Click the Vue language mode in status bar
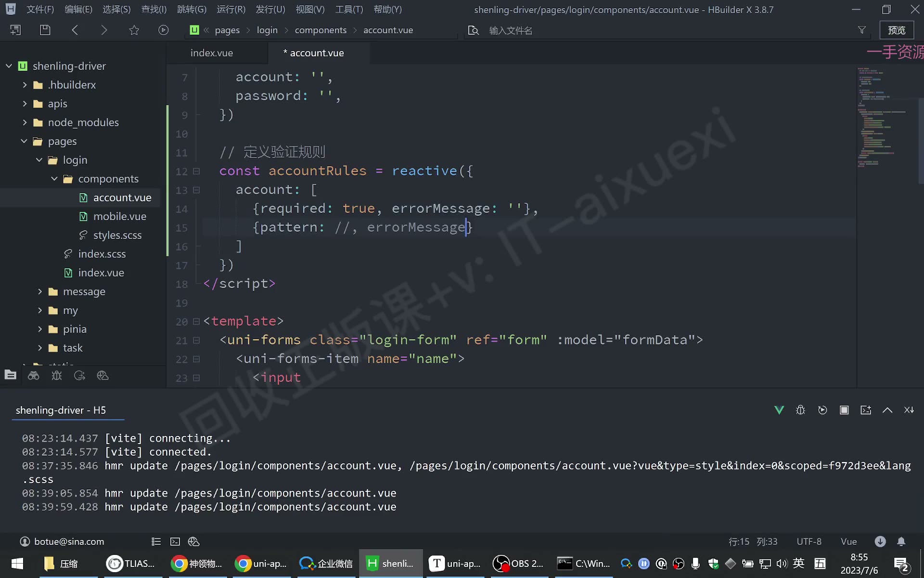Image resolution: width=924 pixels, height=578 pixels. [848, 541]
